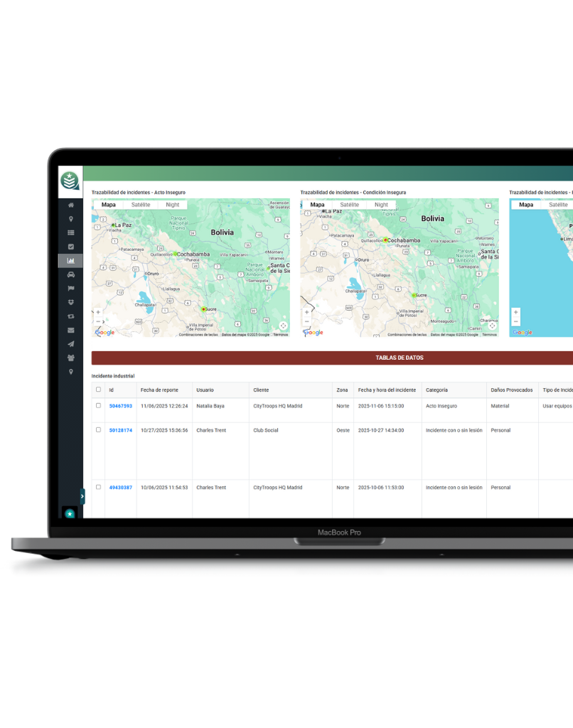Zoom out on Acto Inseguro map
The image size is (573, 728).
pos(98,321)
